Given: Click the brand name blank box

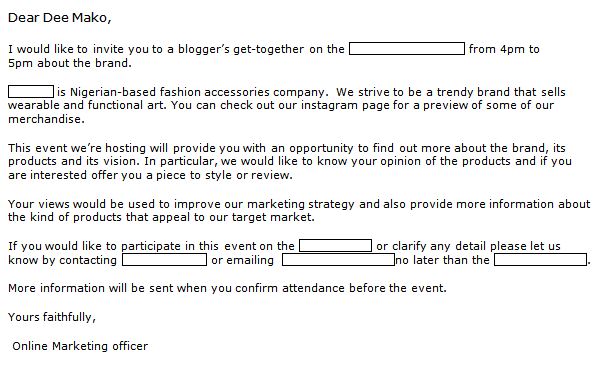Looking at the screenshot, I should click(31, 92).
